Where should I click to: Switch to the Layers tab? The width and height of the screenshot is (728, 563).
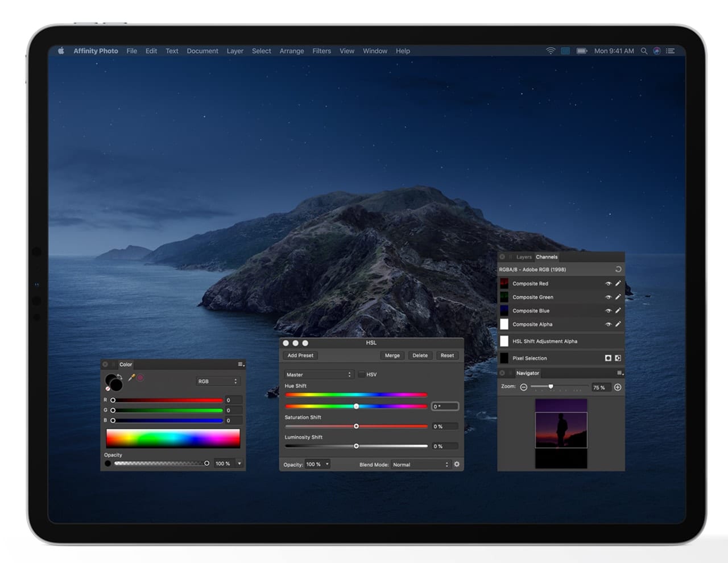click(524, 257)
